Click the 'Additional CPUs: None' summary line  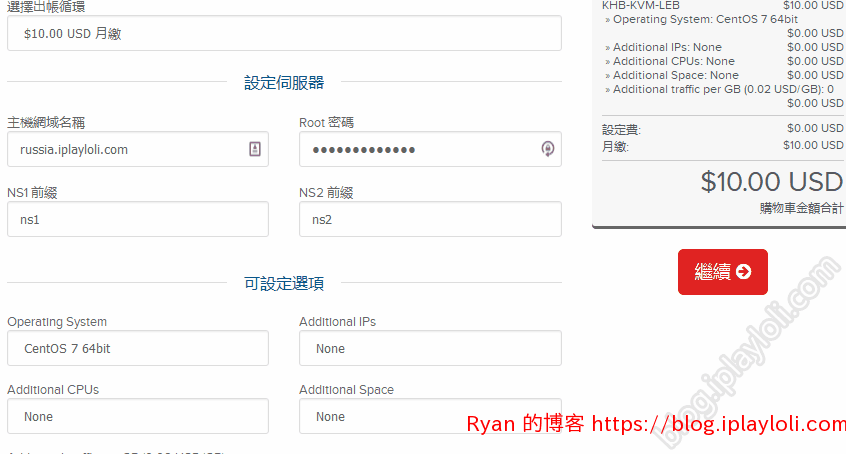click(670, 62)
